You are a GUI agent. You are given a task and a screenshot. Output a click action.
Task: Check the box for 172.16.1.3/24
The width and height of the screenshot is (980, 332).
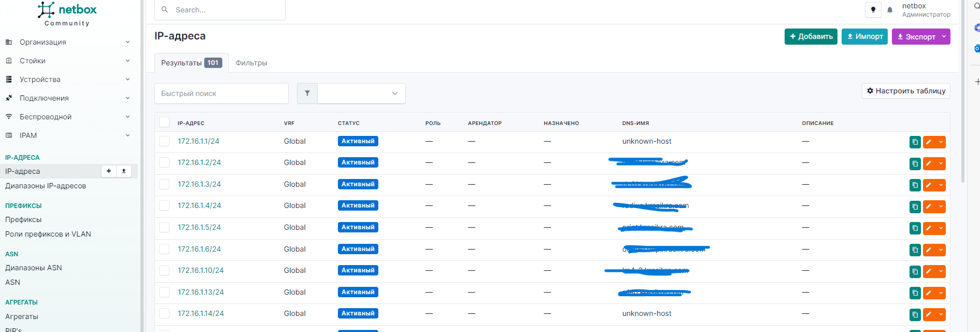coord(164,184)
